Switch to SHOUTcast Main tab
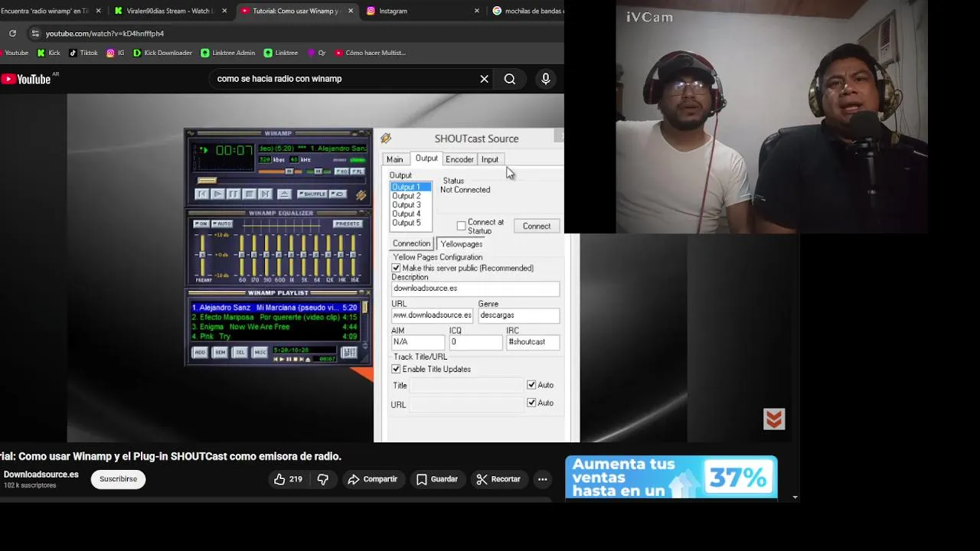The height and width of the screenshot is (551, 980). pyautogui.click(x=394, y=159)
